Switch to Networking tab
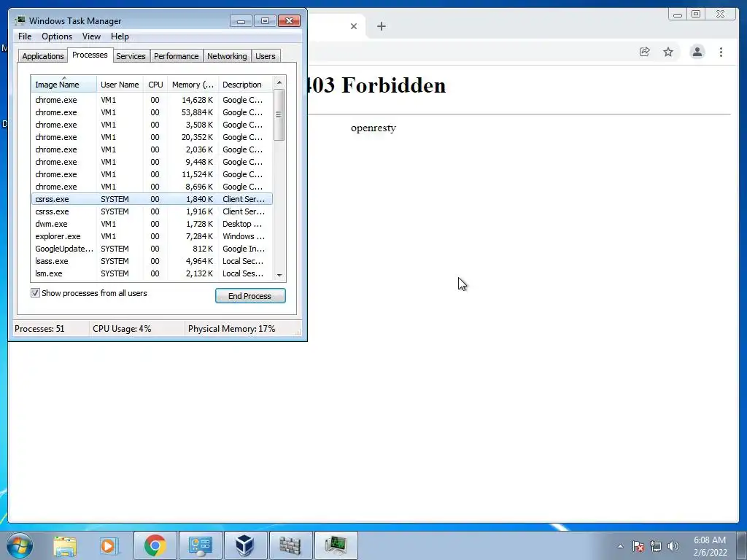The width and height of the screenshot is (747, 560). tap(227, 56)
